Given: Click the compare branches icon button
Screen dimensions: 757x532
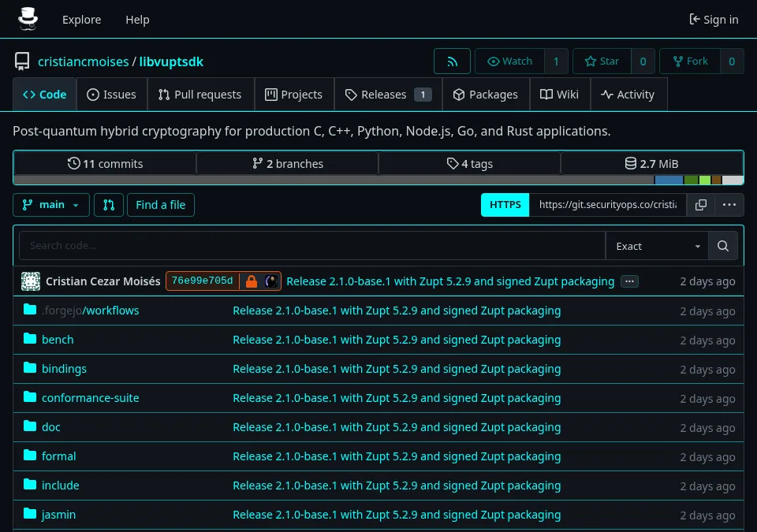Looking at the screenshot, I should (109, 205).
